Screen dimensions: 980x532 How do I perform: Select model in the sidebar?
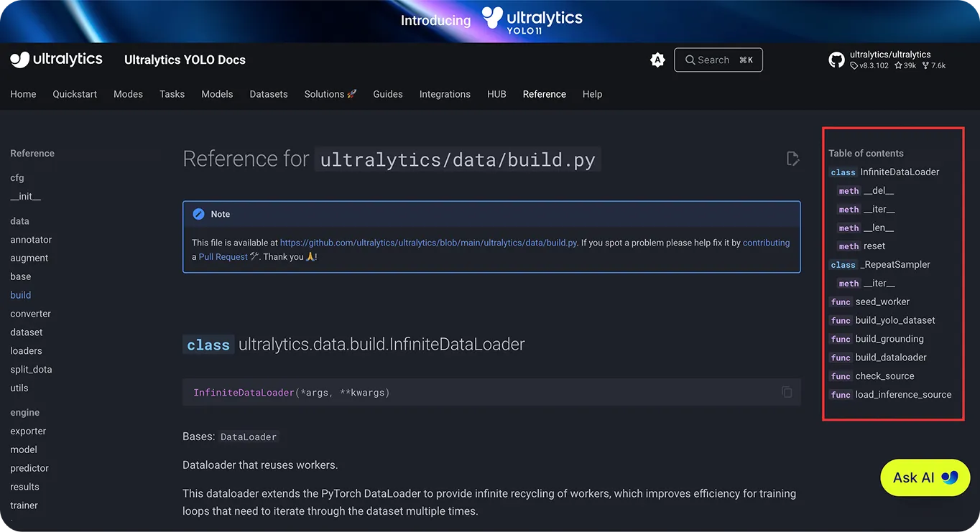pos(24,450)
